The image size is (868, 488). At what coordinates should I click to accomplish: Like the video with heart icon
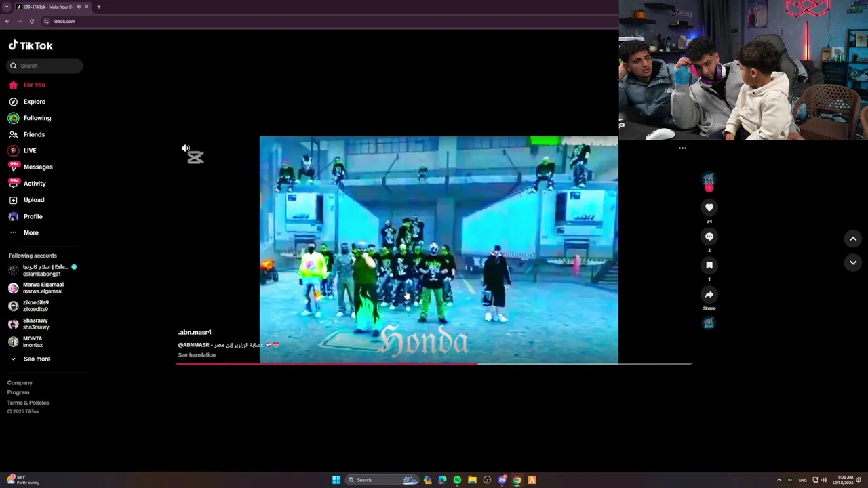pos(709,207)
